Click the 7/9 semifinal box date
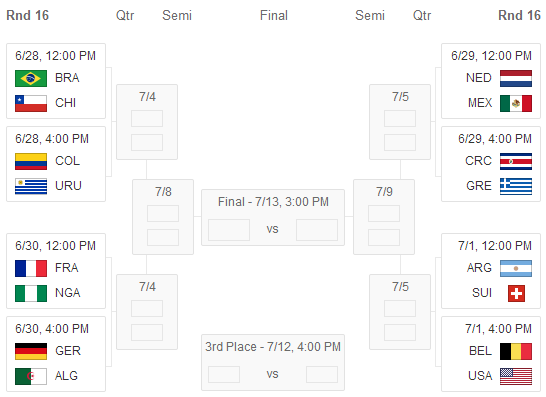The height and width of the screenshot is (397, 546). pyautogui.click(x=384, y=192)
